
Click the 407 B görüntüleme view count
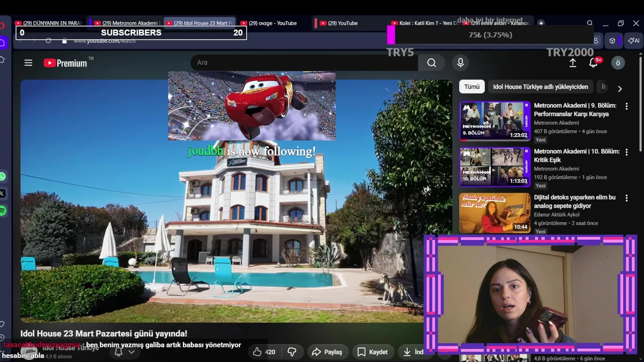coord(556,131)
